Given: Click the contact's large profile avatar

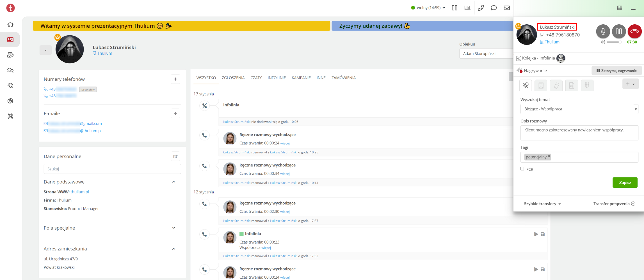Looking at the screenshot, I should click(70, 49).
